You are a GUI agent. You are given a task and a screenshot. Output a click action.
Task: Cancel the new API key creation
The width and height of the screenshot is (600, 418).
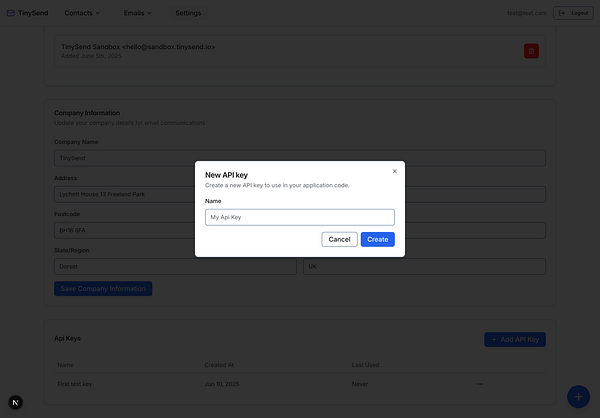tap(339, 239)
